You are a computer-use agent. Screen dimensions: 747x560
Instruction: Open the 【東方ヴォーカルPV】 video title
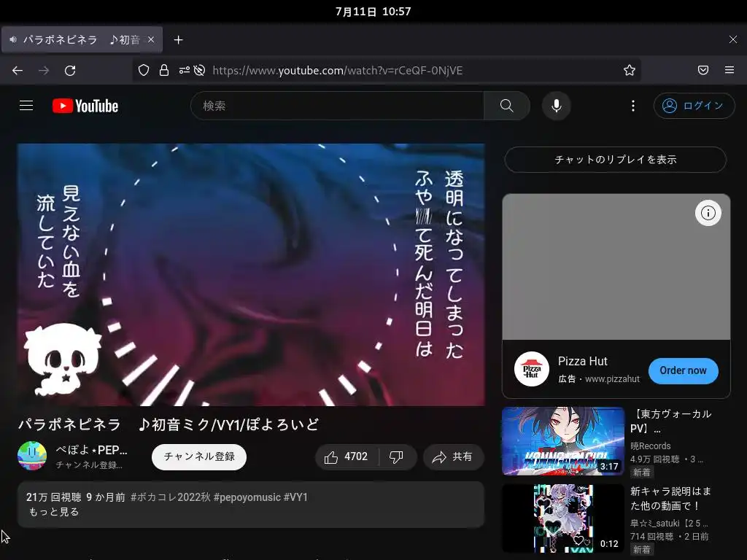tap(671, 421)
